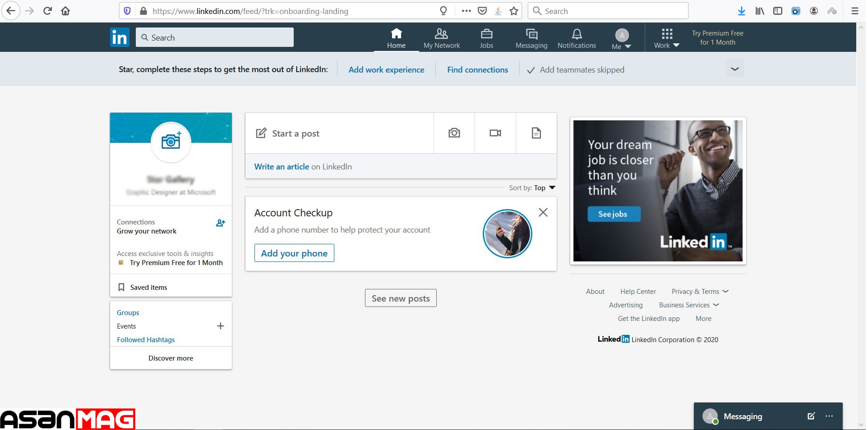
Task: Click the Advertising footer link
Action: coord(626,305)
